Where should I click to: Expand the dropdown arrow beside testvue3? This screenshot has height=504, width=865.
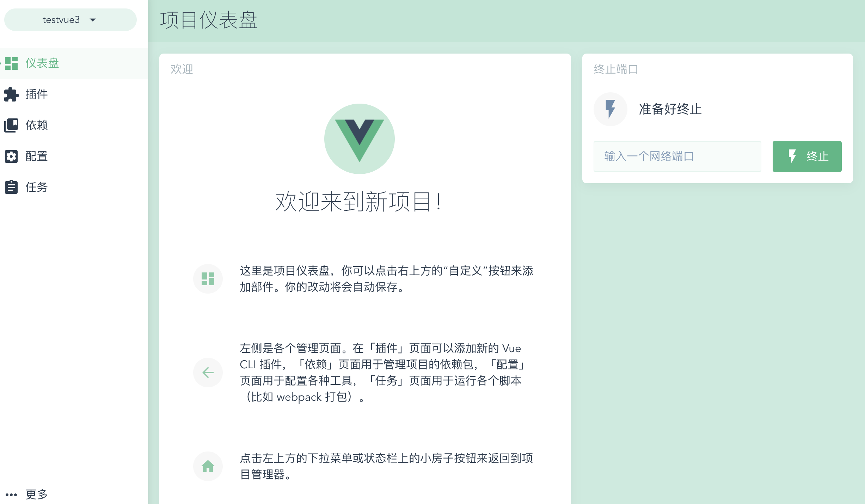point(93,20)
